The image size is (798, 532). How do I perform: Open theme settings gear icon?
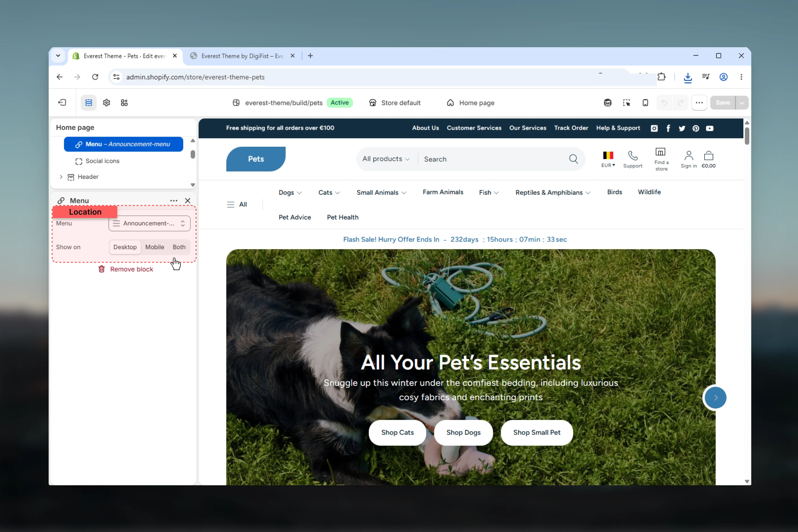107,102
